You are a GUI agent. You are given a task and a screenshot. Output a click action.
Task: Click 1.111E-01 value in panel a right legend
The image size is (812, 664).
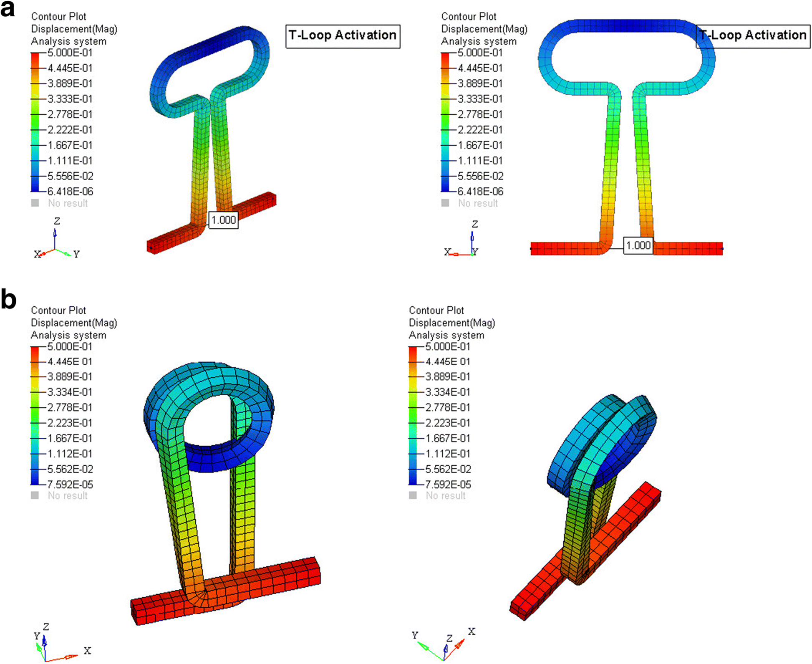480,161
